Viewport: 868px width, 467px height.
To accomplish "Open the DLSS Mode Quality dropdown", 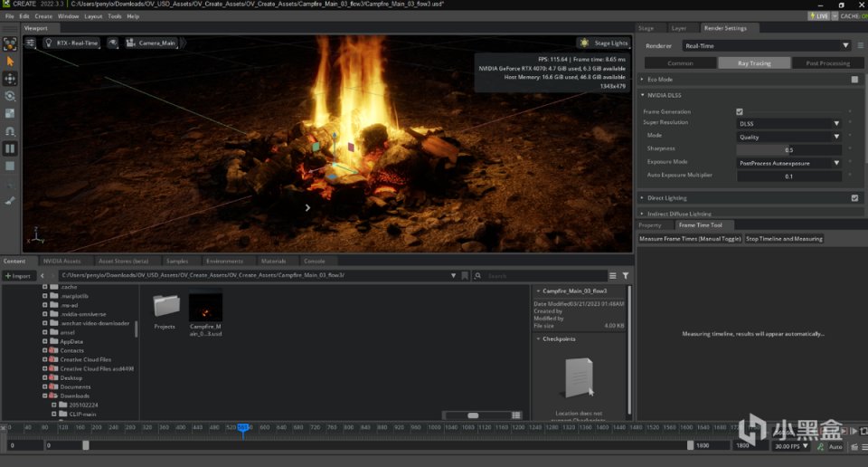I will (788, 137).
